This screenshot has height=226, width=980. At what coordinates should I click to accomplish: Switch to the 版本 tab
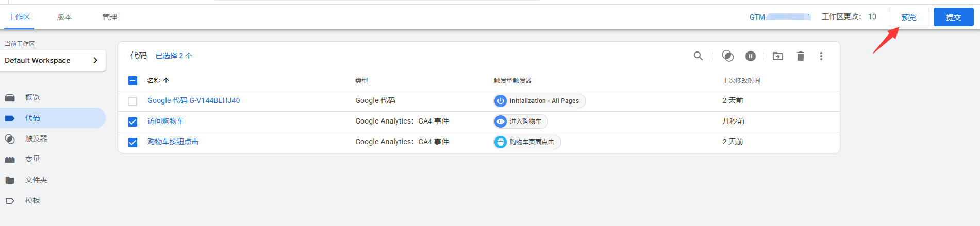coord(64,17)
